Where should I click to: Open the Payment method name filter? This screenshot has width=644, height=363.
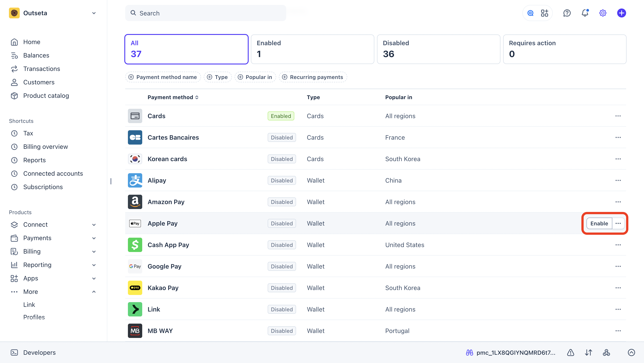pos(163,77)
